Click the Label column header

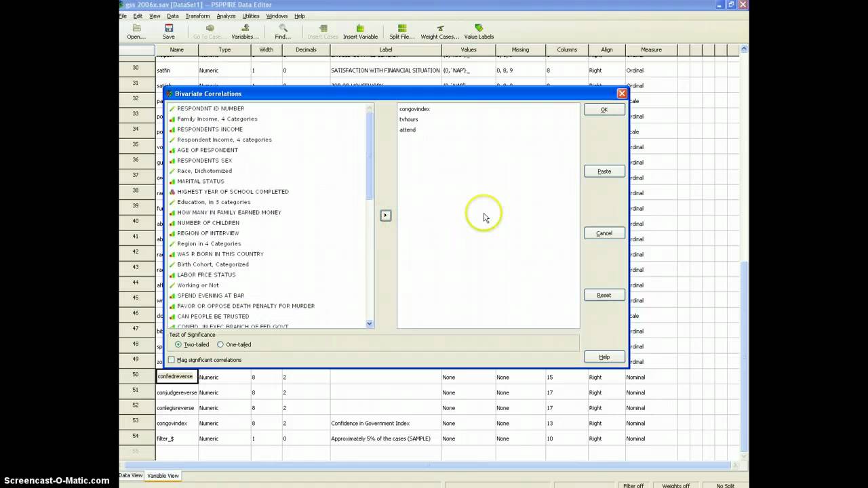(x=386, y=49)
